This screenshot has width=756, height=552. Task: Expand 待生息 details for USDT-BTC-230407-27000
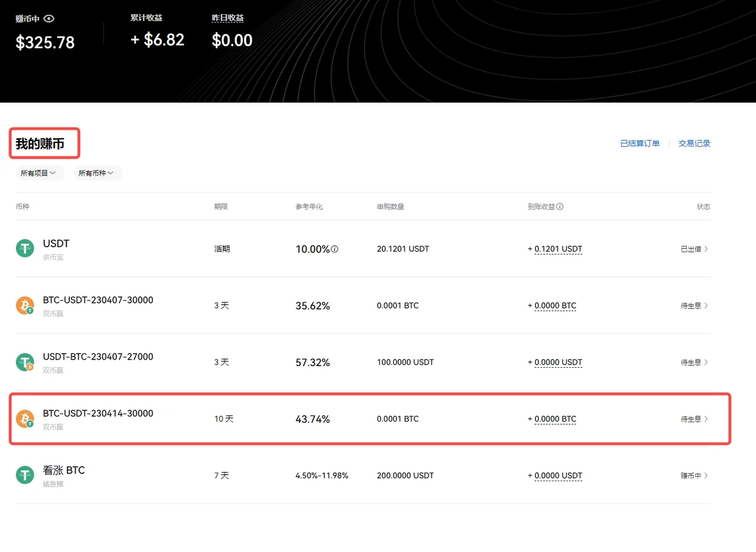695,362
